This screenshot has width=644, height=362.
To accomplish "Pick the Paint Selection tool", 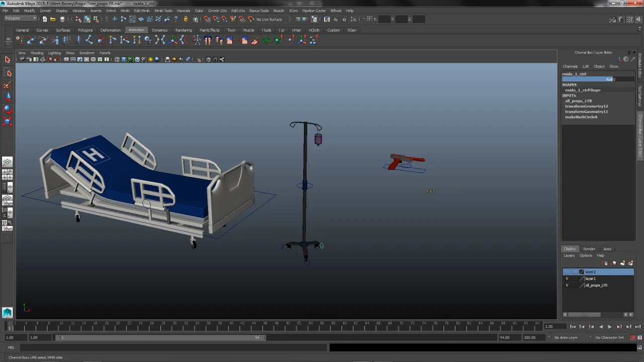I will (8, 85).
